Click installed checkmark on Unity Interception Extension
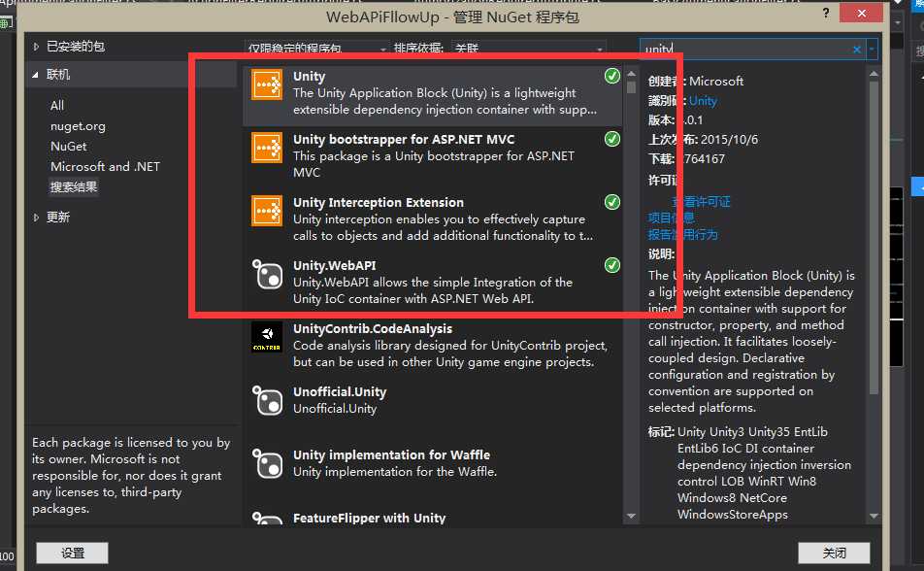This screenshot has height=571, width=924. click(612, 202)
